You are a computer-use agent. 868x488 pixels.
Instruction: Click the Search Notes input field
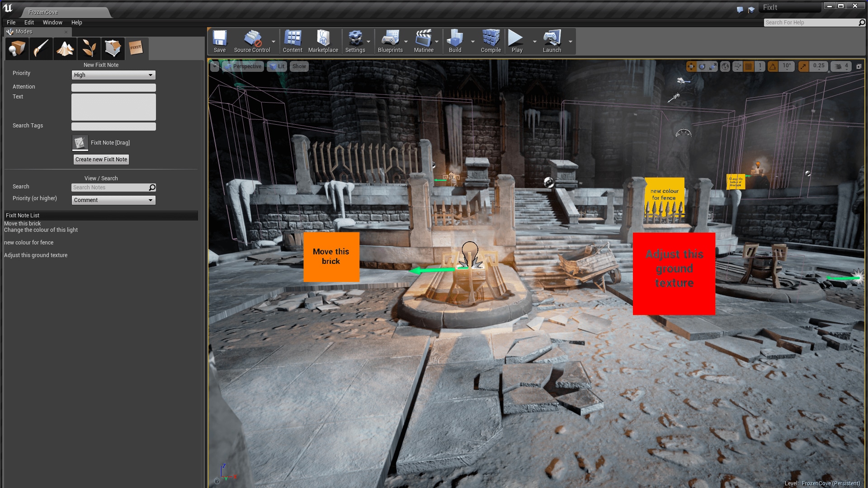tap(110, 188)
